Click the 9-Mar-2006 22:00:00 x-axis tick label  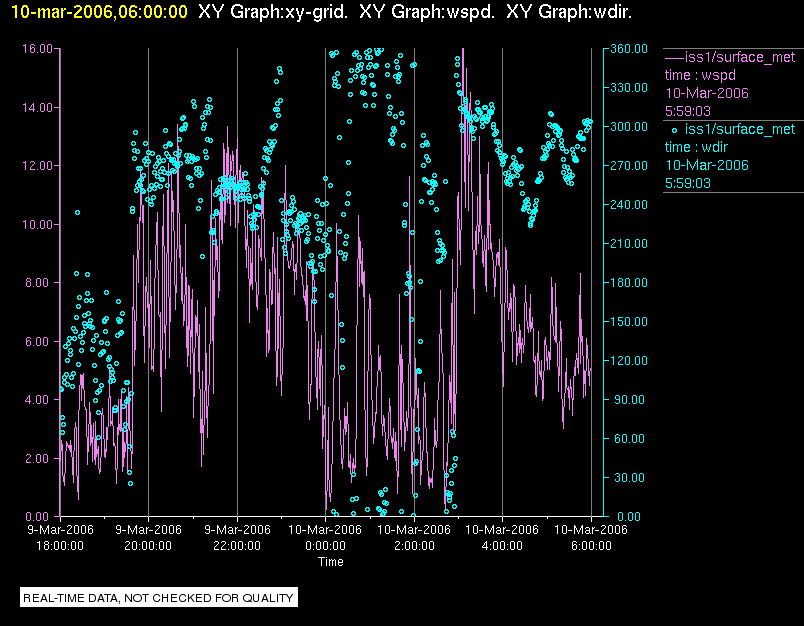pos(237,538)
